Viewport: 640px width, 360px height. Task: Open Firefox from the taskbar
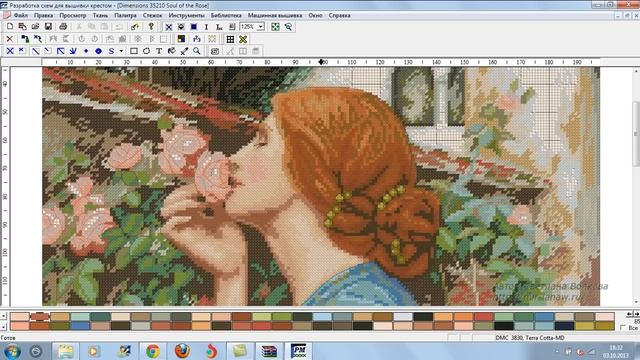click(x=182, y=351)
